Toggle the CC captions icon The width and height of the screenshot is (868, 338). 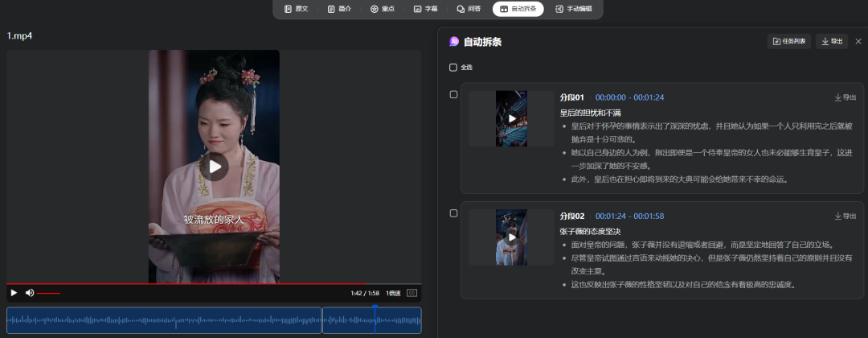tap(411, 293)
